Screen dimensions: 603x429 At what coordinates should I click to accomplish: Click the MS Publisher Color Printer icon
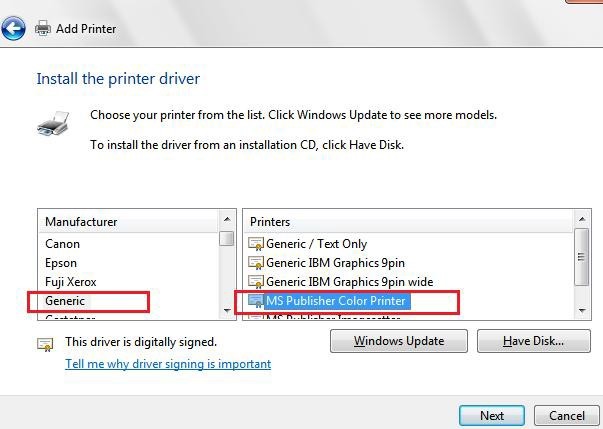pos(256,300)
